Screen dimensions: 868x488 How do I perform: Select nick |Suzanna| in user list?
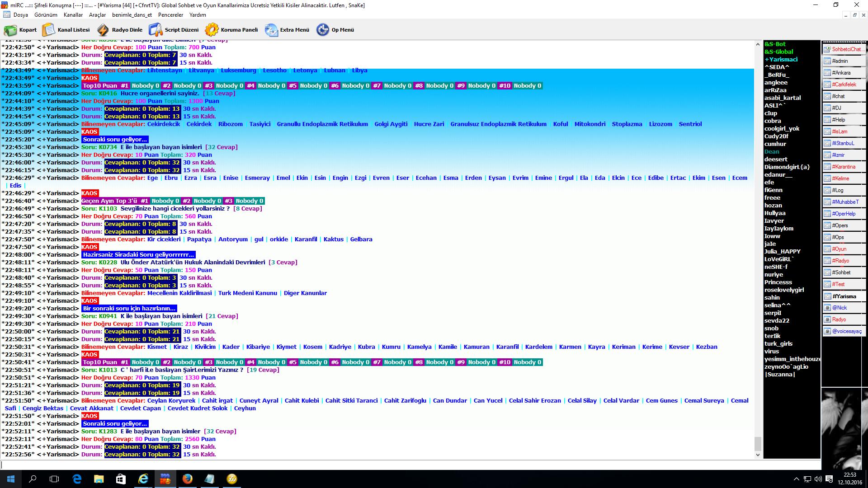(x=779, y=374)
